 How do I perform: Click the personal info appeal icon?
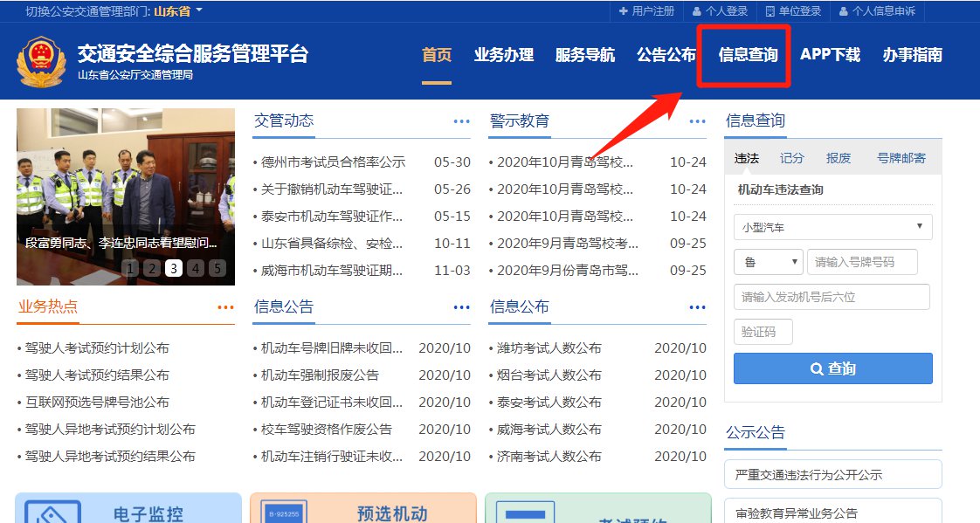(844, 11)
